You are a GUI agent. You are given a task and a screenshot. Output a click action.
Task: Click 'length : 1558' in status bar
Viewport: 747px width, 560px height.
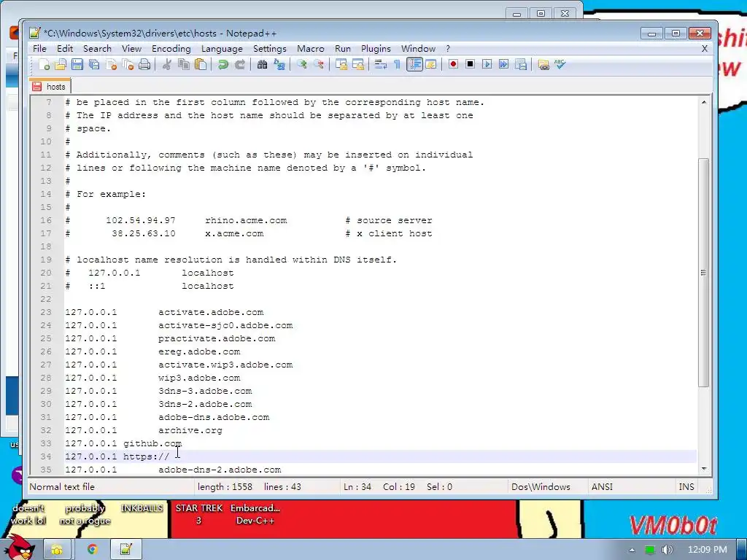click(x=225, y=486)
